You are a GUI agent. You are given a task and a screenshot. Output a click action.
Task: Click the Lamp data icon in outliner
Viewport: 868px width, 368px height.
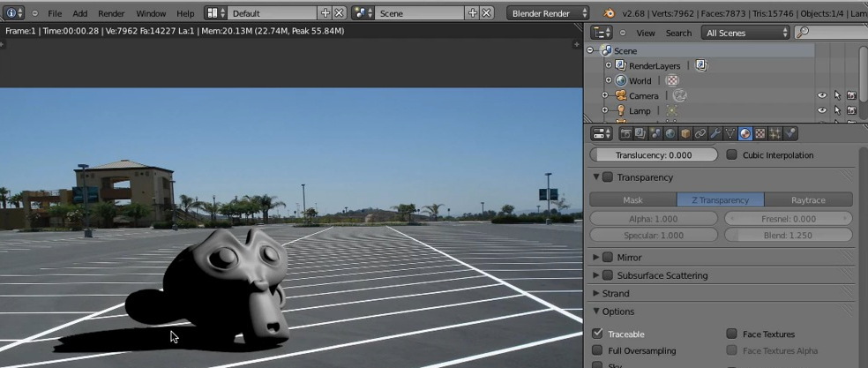pyautogui.click(x=672, y=111)
